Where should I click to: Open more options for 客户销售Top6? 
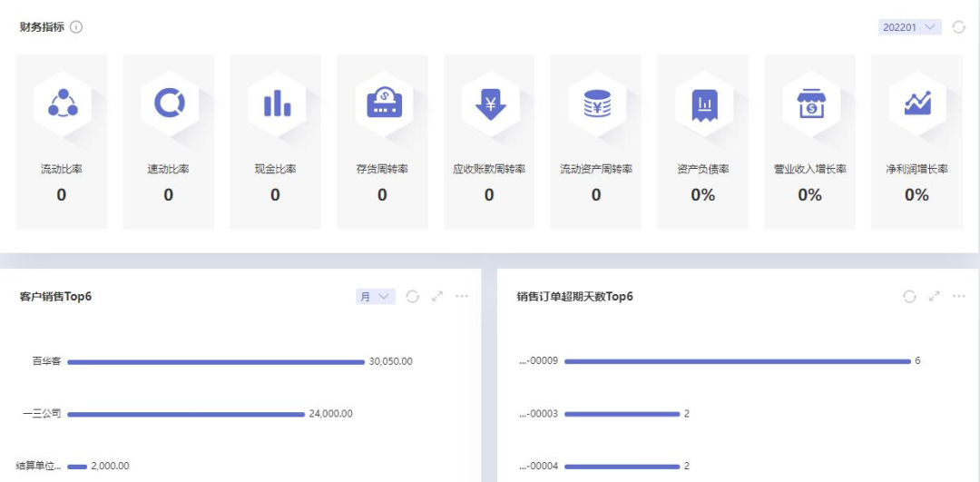click(462, 296)
